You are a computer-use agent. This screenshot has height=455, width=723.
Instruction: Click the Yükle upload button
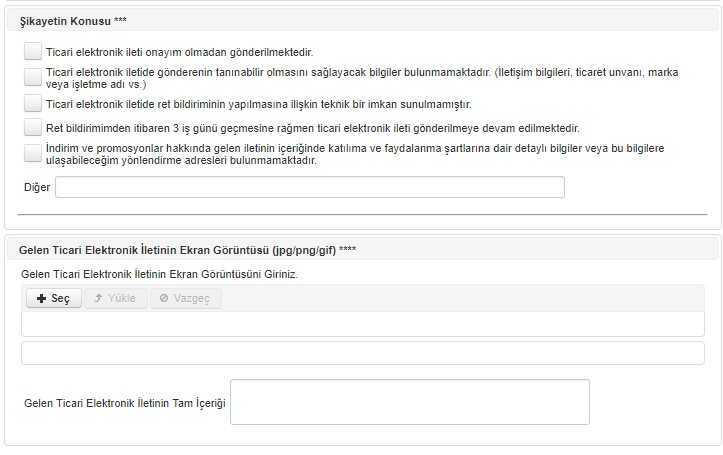pos(116,298)
